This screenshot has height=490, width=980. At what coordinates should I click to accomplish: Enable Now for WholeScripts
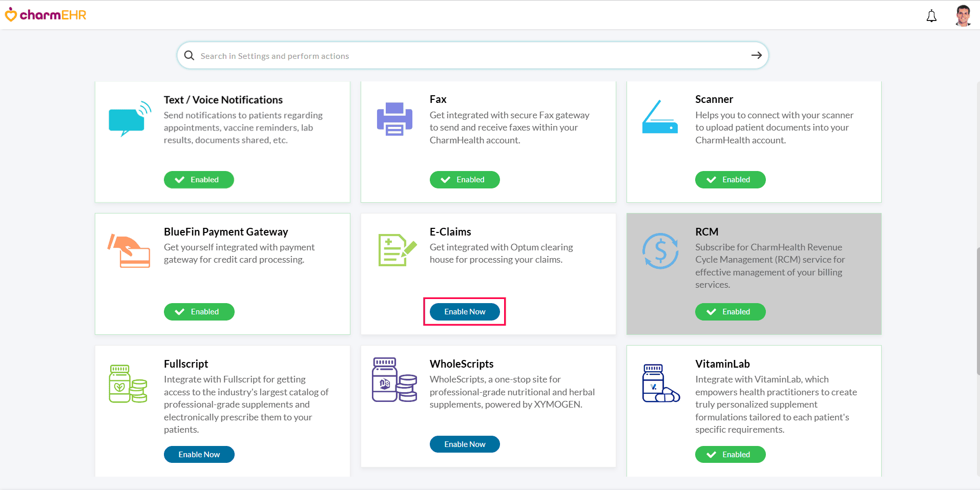[464, 444]
